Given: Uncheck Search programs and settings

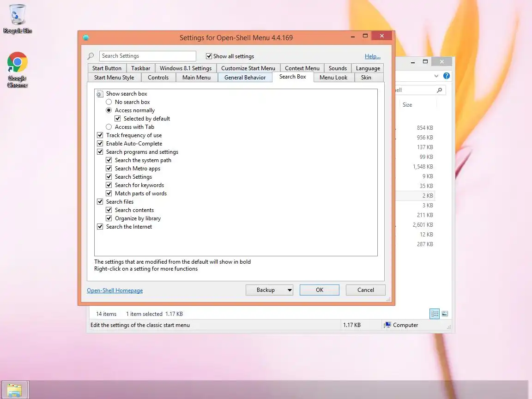Looking at the screenshot, I should [100, 151].
